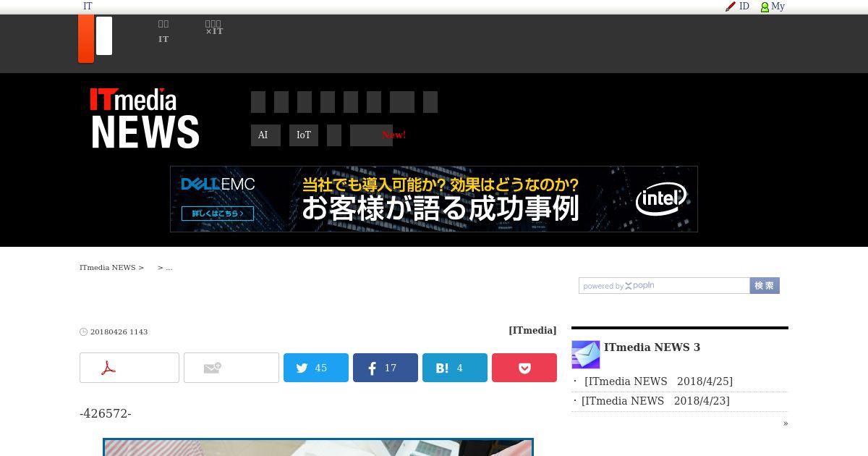The image size is (868, 456).
Task: Open the AI category tab
Action: click(265, 135)
